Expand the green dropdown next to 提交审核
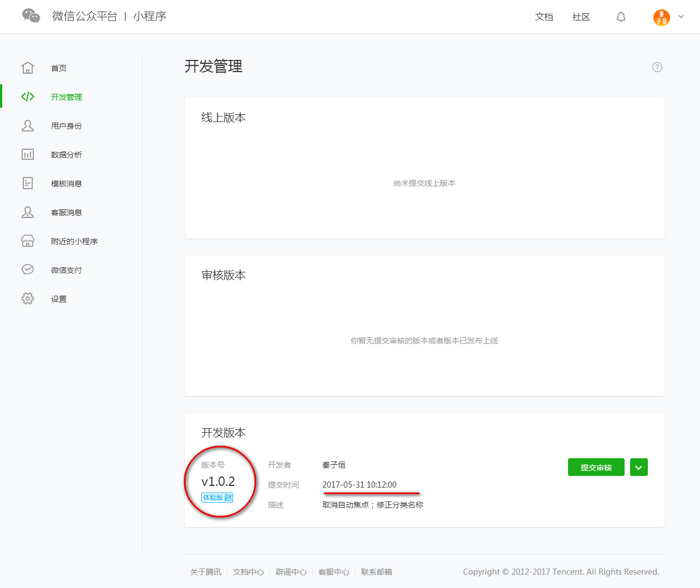This screenshot has height=588, width=700. [639, 467]
